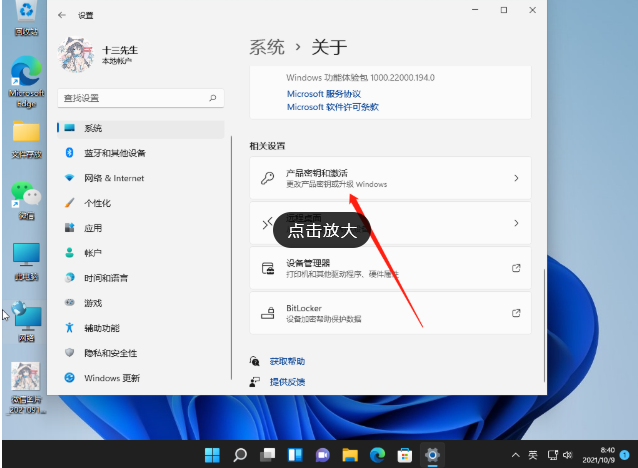Open Teams Chat on taskbar

click(x=323, y=455)
